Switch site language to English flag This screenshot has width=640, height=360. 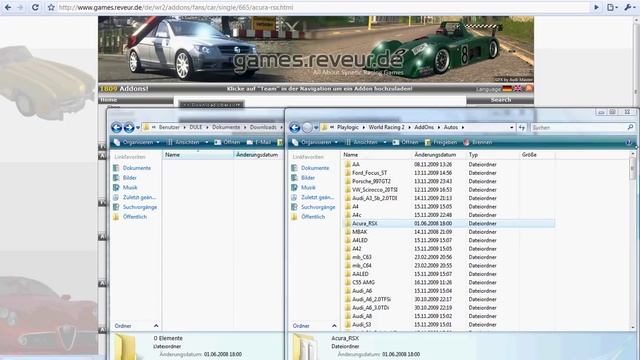coord(518,89)
